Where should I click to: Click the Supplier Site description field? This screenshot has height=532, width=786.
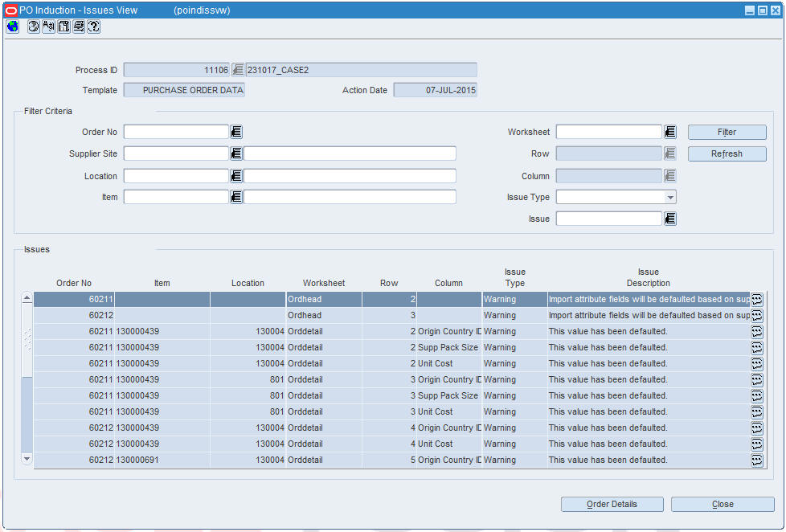point(350,153)
